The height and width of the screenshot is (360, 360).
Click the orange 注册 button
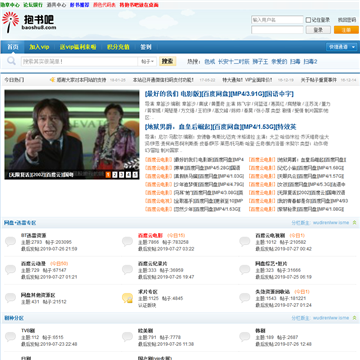click(346, 30)
